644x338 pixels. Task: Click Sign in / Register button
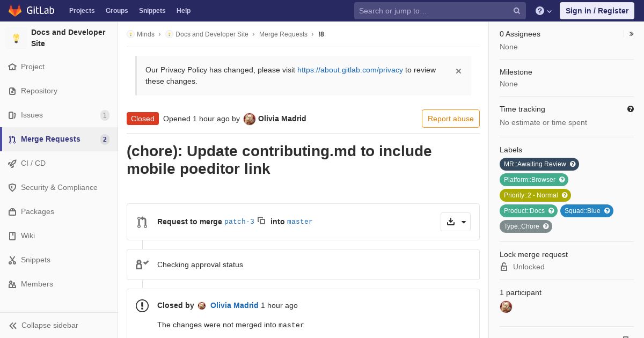click(x=597, y=11)
